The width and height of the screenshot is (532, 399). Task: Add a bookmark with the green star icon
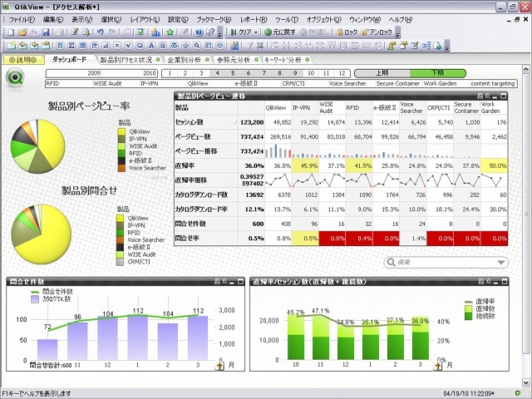pos(170,32)
